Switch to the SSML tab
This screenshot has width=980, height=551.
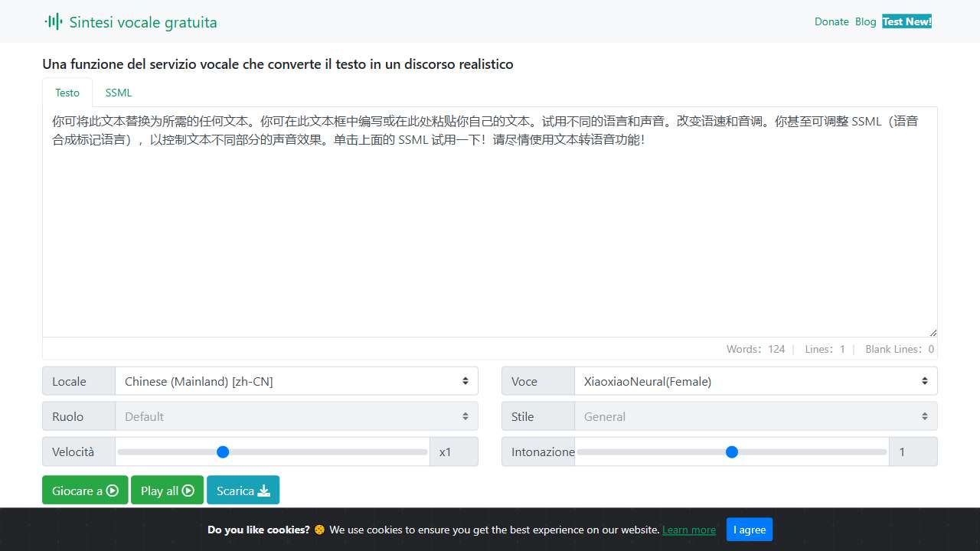(x=119, y=93)
